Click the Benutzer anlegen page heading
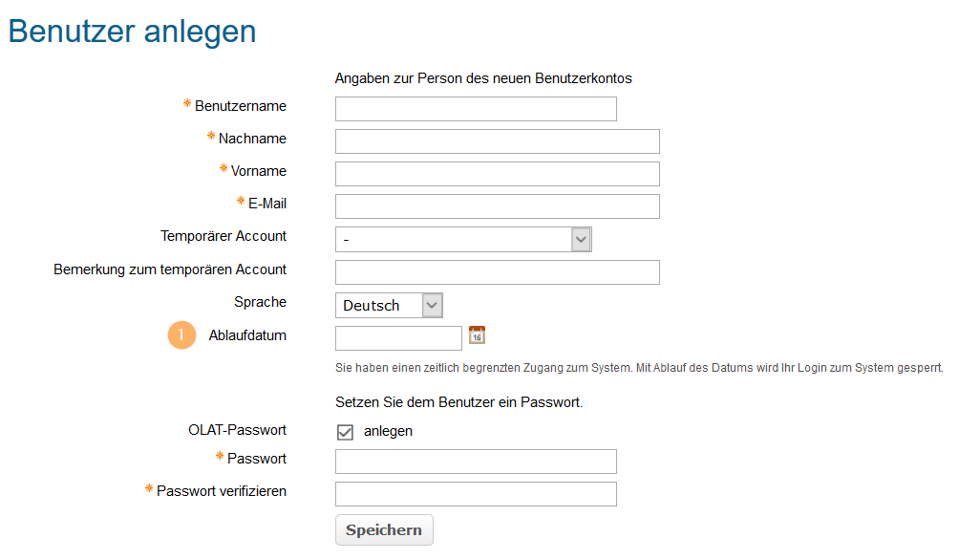 132,31
